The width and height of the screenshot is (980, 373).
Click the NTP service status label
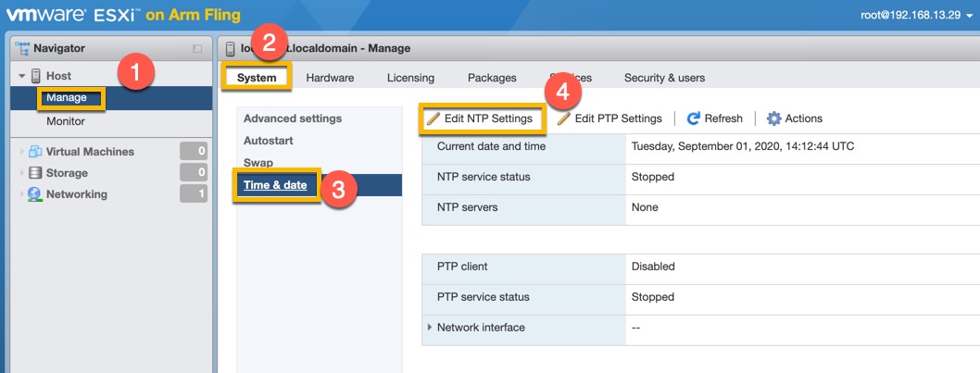tap(484, 177)
